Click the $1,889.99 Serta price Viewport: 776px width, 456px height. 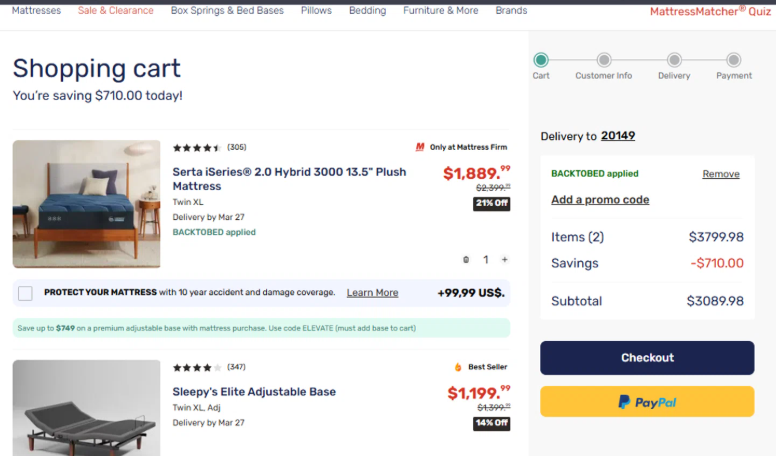coord(477,173)
